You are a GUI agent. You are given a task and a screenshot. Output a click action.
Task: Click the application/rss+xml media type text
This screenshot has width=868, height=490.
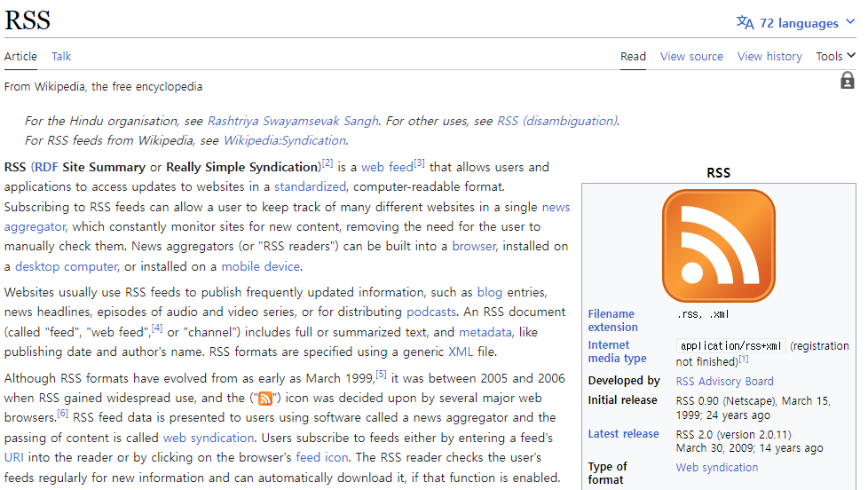click(730, 346)
